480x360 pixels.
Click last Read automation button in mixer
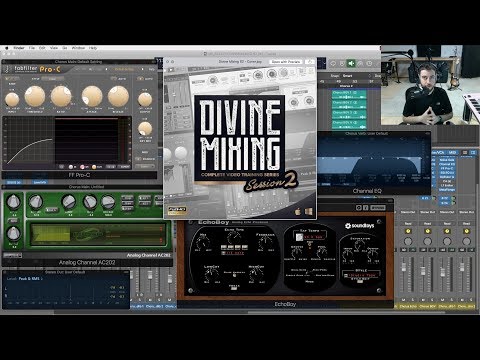click(x=466, y=223)
